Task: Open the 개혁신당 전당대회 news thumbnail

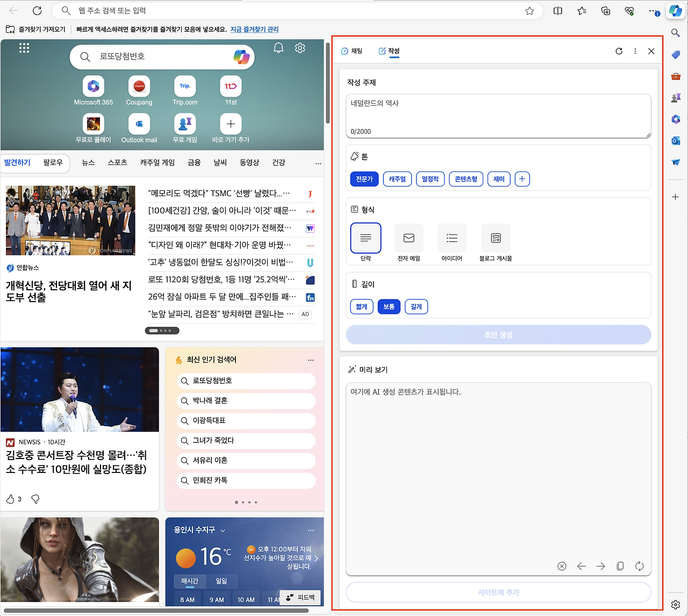Action: tap(71, 220)
